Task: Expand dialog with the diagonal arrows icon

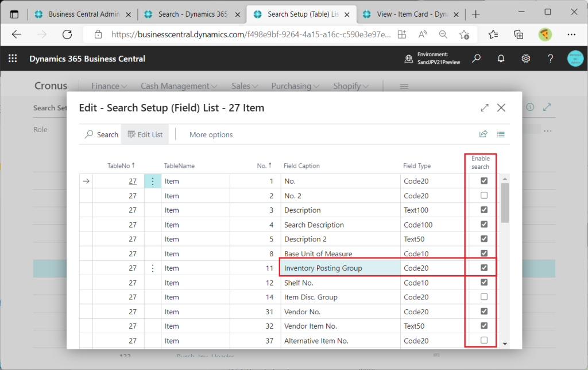Action: coord(485,108)
